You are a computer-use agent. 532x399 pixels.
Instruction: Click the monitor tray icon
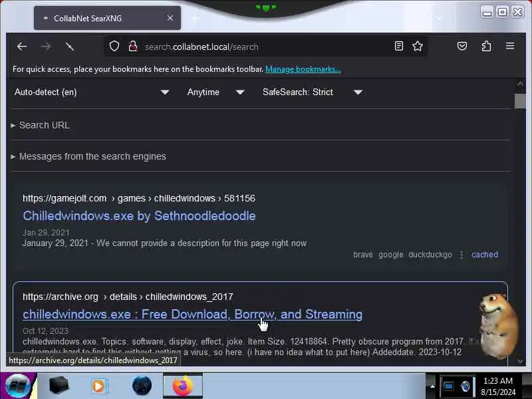click(x=448, y=386)
